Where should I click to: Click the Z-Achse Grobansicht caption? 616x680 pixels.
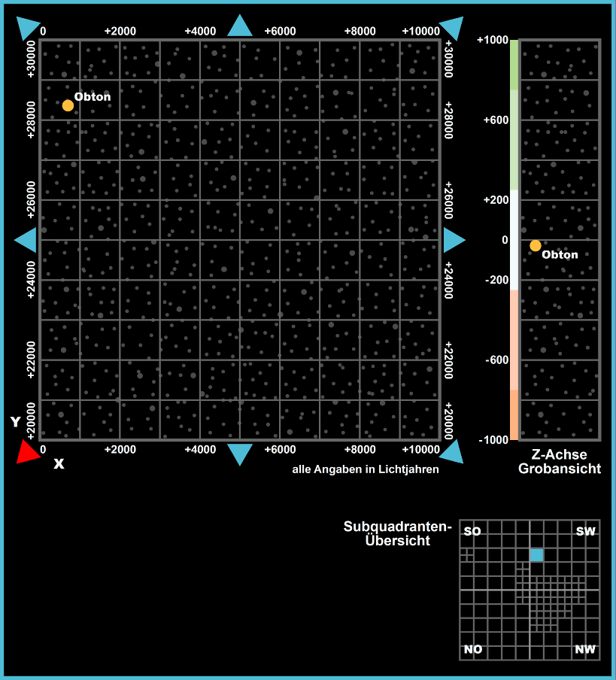(560, 462)
